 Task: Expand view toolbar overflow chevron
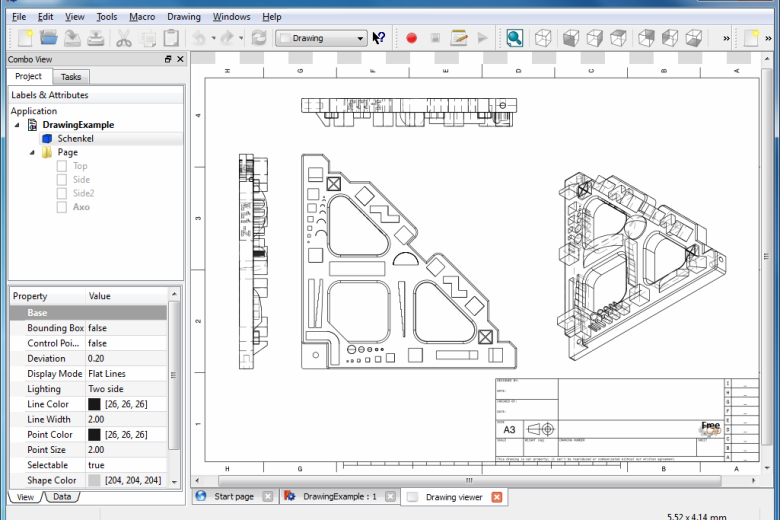726,38
